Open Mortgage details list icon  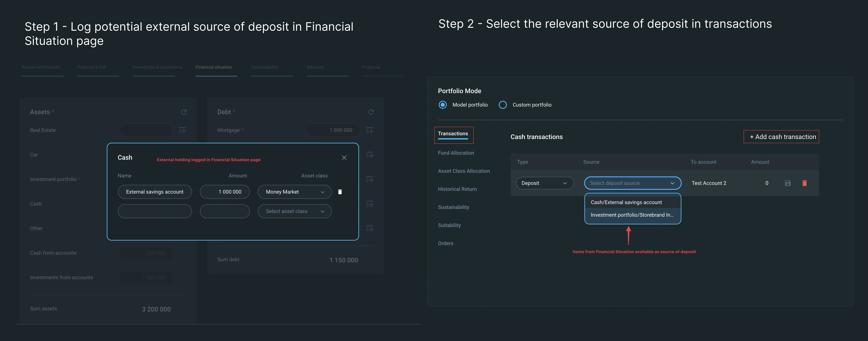click(x=370, y=130)
